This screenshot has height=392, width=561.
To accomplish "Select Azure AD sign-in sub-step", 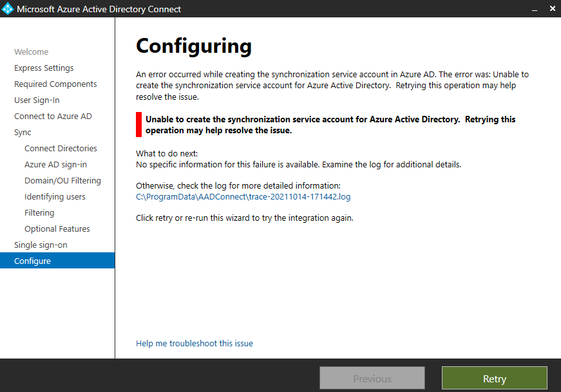I will (x=56, y=165).
